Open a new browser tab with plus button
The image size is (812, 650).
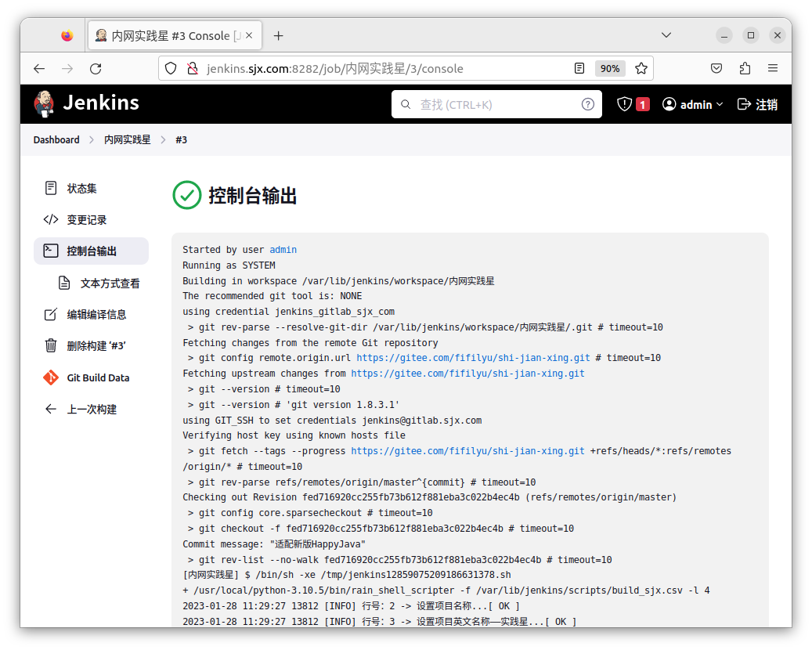pos(278,35)
